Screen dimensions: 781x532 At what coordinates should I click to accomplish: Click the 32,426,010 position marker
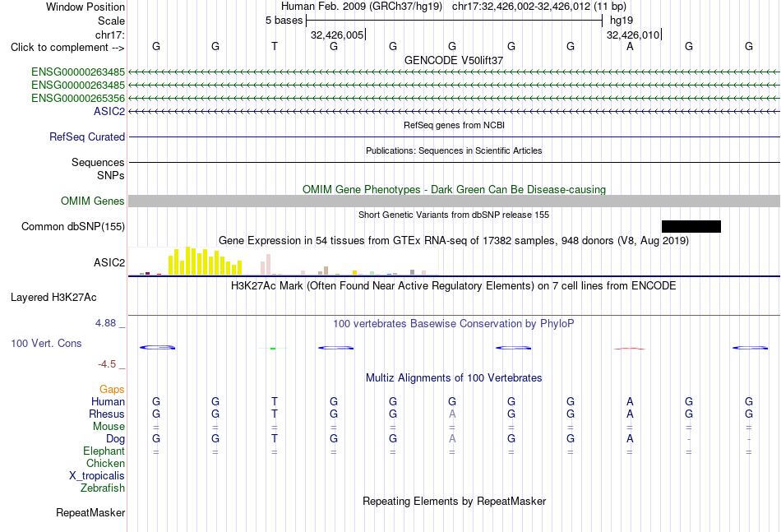(x=633, y=35)
